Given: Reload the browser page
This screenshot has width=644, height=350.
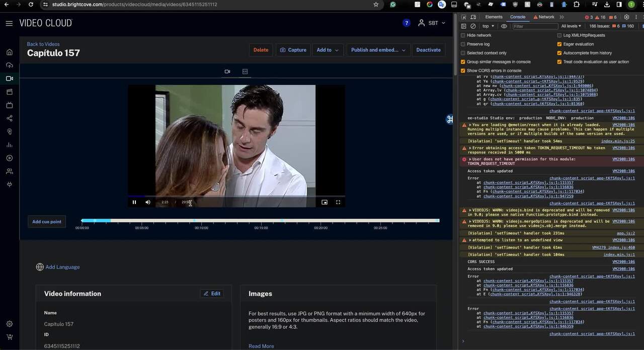Looking at the screenshot, I should 31,5.
